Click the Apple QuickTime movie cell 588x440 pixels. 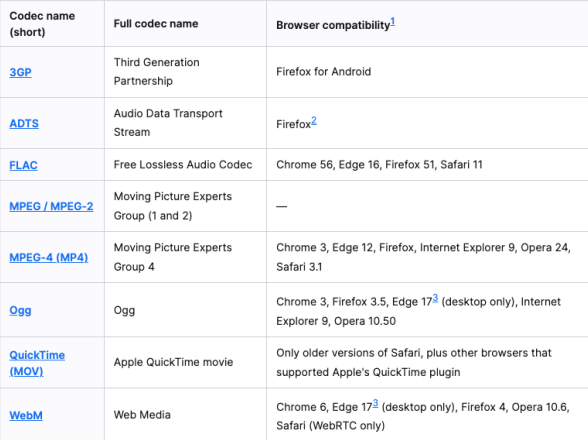tap(173, 362)
